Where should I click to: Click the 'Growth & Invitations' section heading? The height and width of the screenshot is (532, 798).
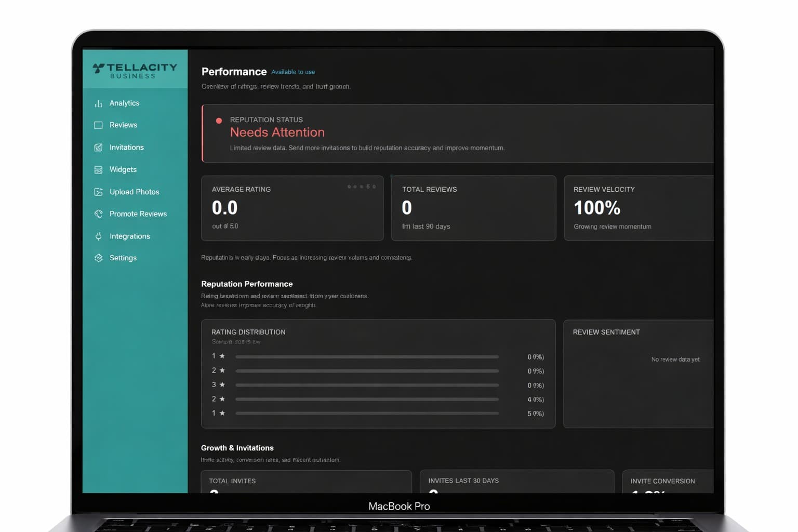pos(237,448)
